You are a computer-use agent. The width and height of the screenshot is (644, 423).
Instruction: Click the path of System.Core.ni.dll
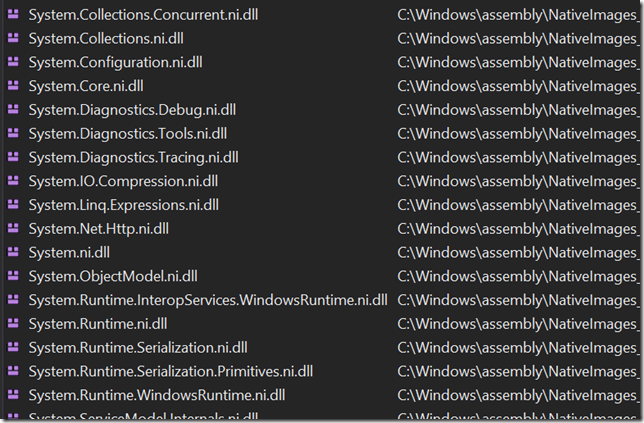(x=518, y=86)
